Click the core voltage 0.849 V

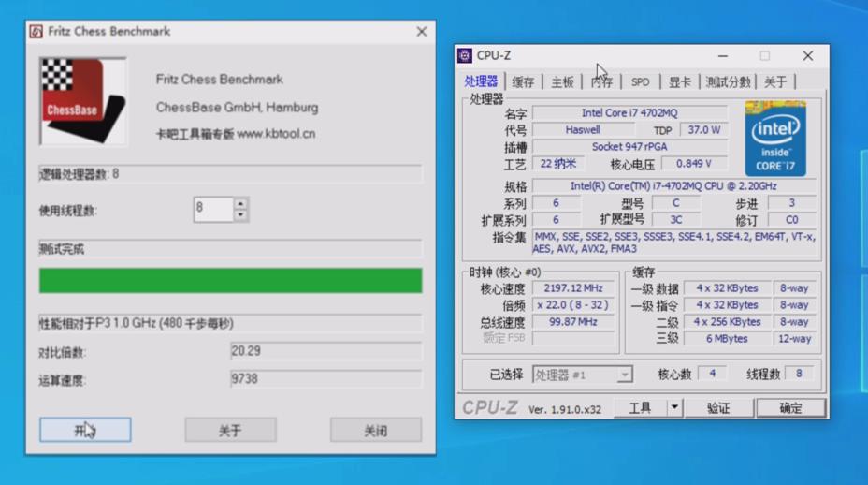pyautogui.click(x=694, y=164)
